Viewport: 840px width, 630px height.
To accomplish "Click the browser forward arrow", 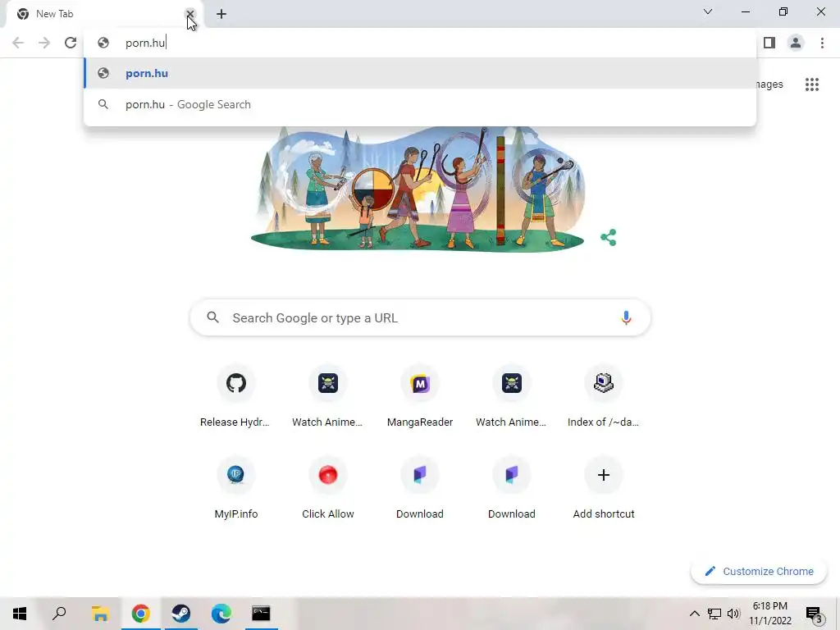I will click(x=44, y=43).
